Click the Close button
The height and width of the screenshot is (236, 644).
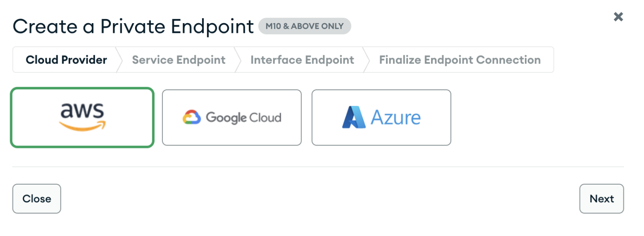point(37,198)
